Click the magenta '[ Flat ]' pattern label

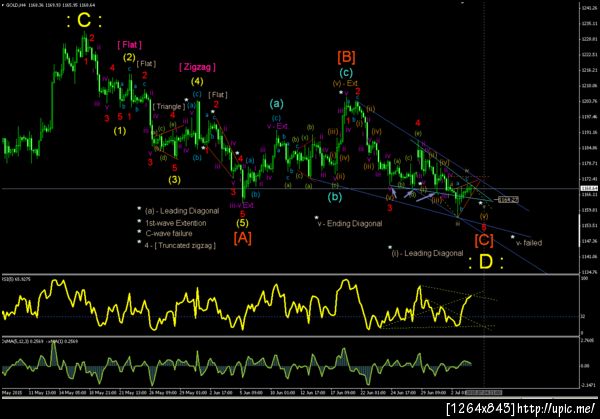(x=129, y=45)
